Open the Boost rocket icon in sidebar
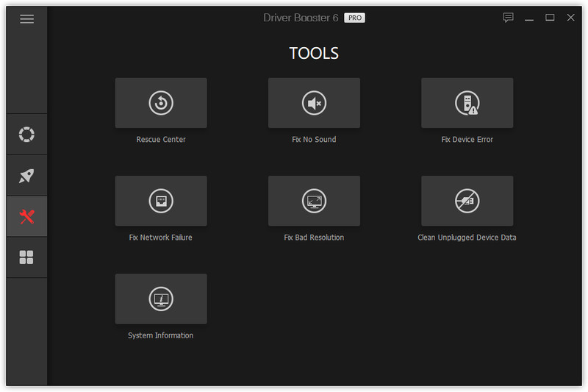588x392 pixels. point(26,176)
